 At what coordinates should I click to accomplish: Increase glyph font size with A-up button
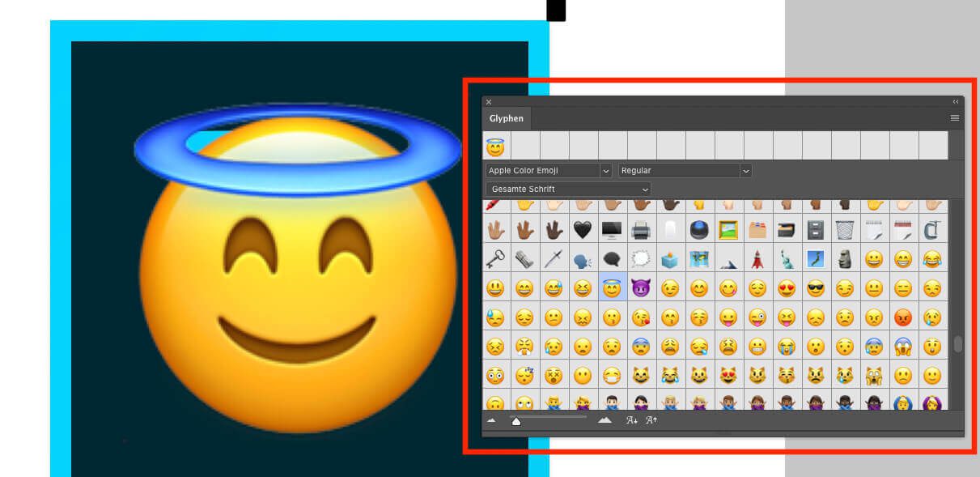pos(651,420)
